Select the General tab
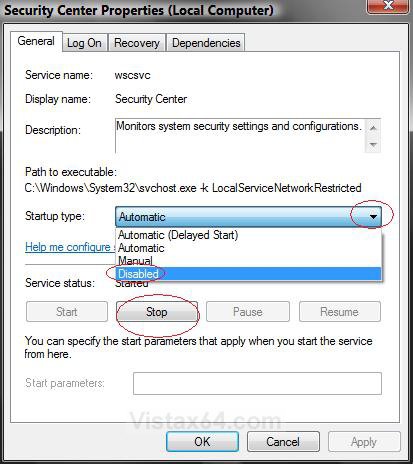413x464 pixels. (x=36, y=41)
